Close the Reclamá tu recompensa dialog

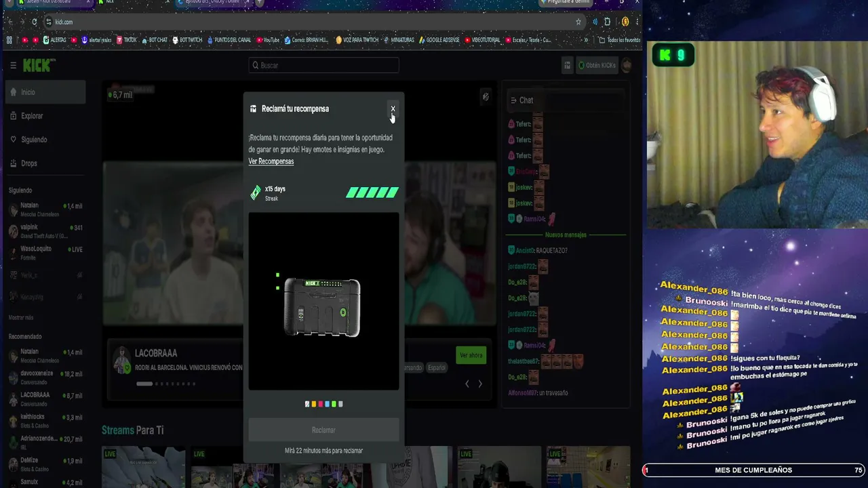[393, 108]
